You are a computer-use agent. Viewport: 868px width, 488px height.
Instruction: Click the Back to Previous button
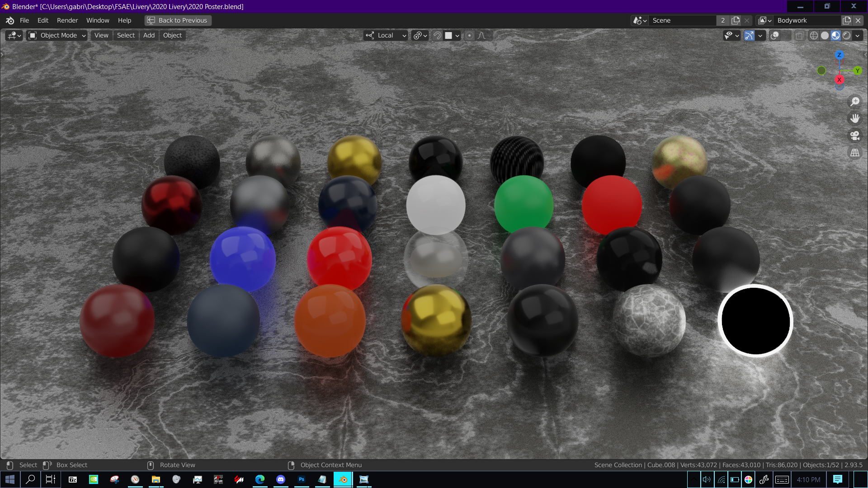pos(178,20)
